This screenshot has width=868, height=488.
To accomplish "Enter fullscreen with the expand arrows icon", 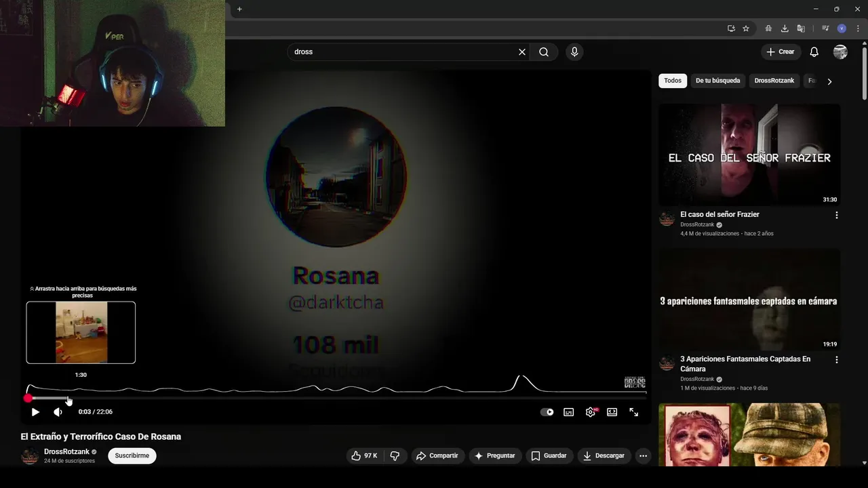I will 634,412.
